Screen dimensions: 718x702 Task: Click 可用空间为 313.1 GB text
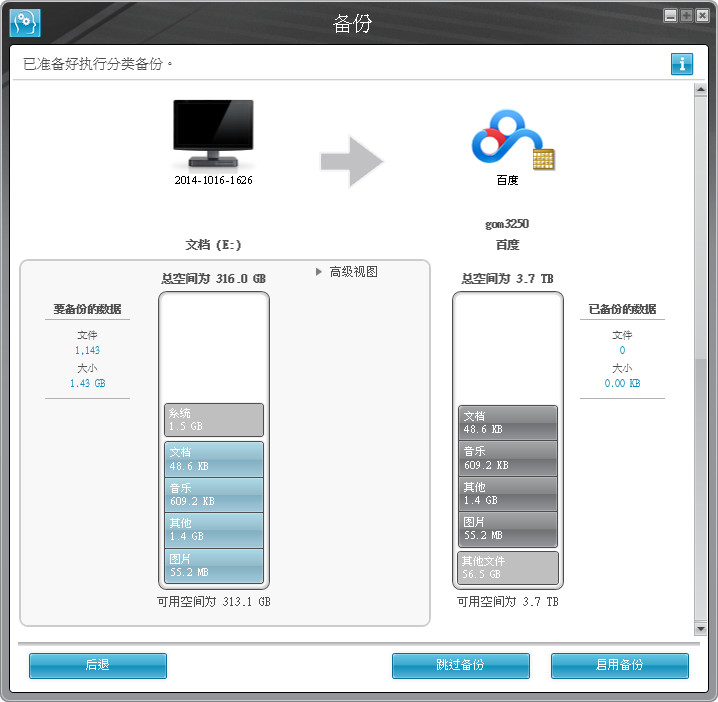[214, 601]
